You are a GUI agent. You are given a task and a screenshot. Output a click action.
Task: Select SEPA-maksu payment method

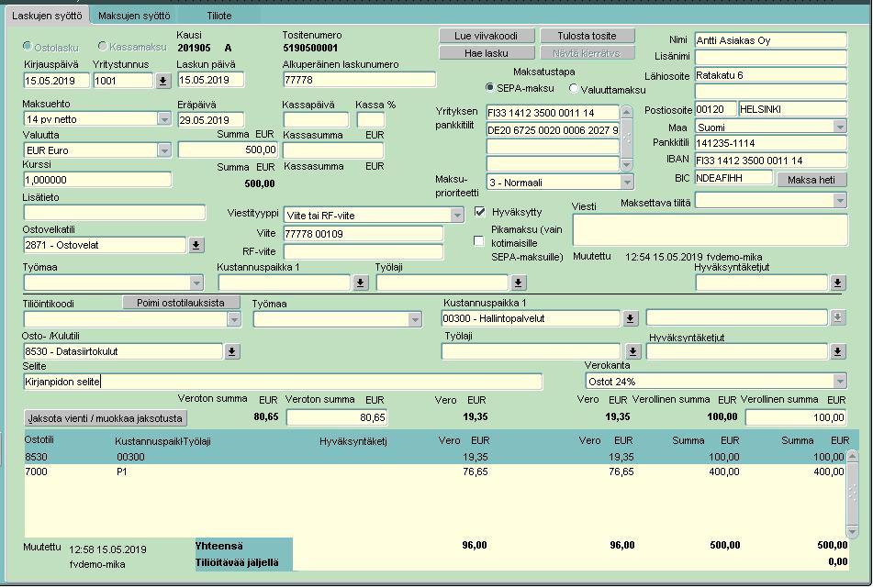click(489, 87)
